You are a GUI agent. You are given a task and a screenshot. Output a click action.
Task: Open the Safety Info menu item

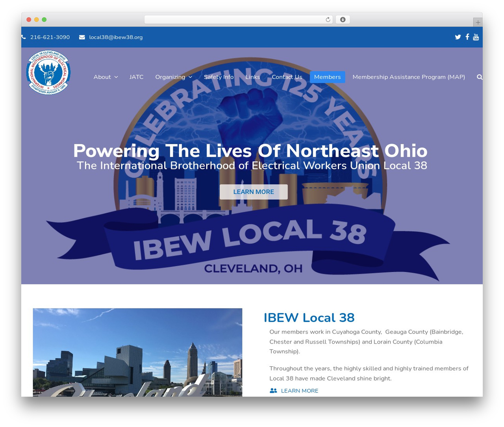(x=219, y=77)
